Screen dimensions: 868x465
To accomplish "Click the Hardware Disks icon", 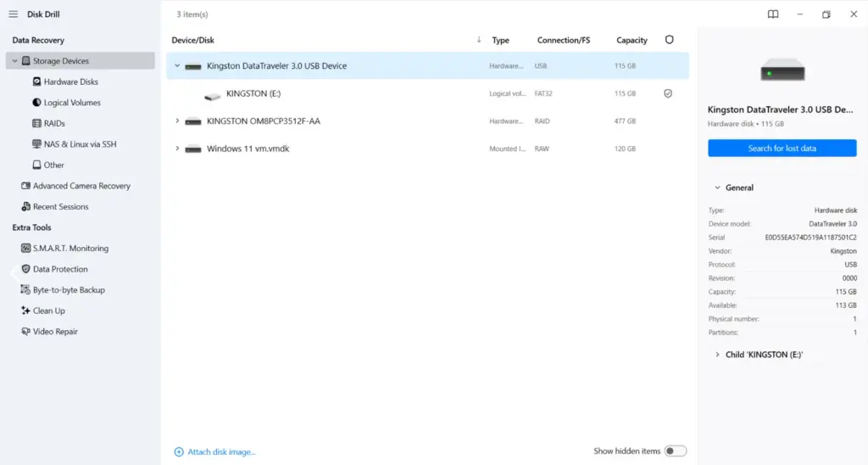I will point(36,81).
